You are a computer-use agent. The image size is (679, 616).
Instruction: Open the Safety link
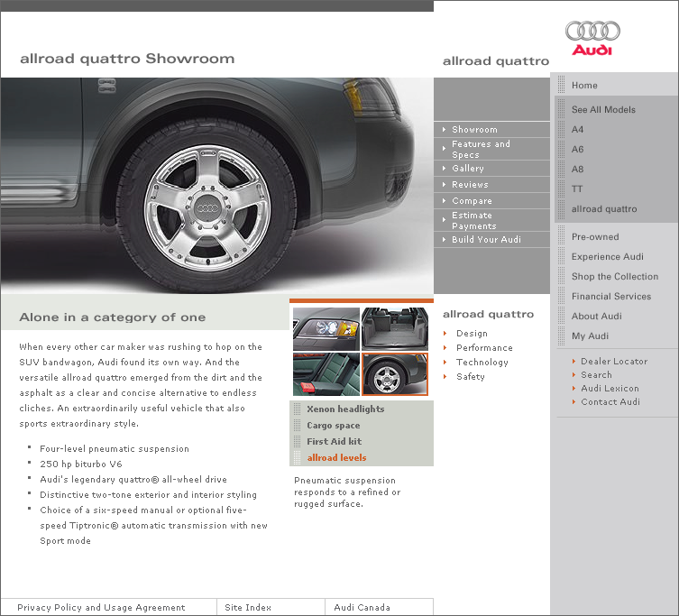tap(471, 377)
